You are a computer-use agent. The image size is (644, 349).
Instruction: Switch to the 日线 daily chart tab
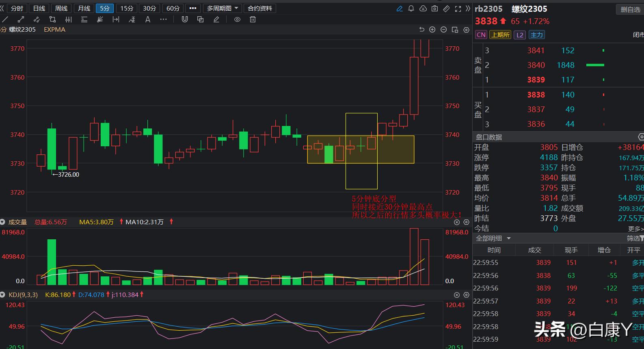point(39,9)
